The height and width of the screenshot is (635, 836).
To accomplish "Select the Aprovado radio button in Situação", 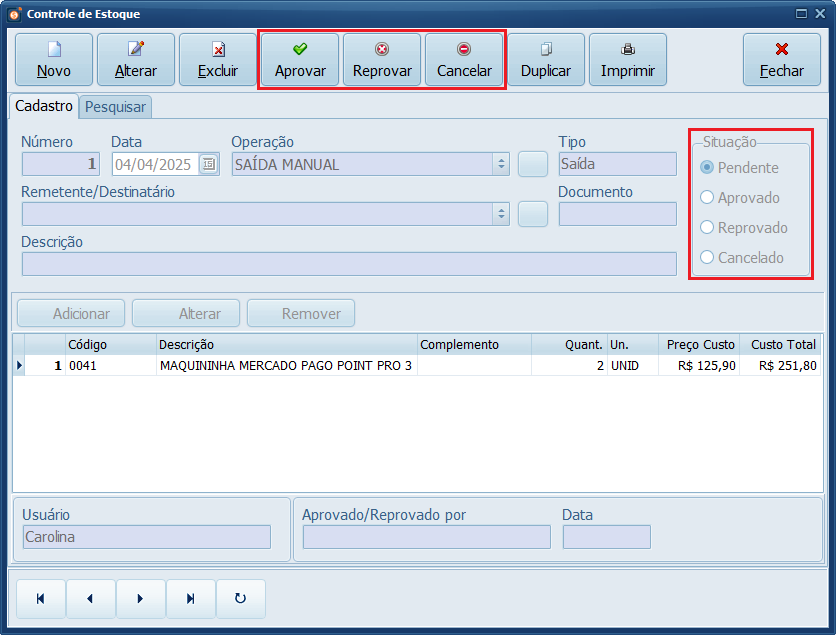I will [x=708, y=198].
